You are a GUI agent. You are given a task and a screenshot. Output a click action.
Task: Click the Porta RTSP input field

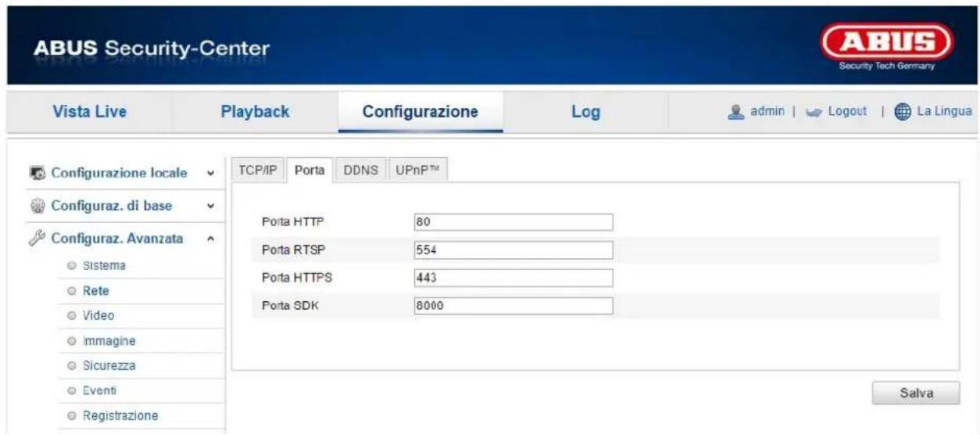(x=513, y=250)
